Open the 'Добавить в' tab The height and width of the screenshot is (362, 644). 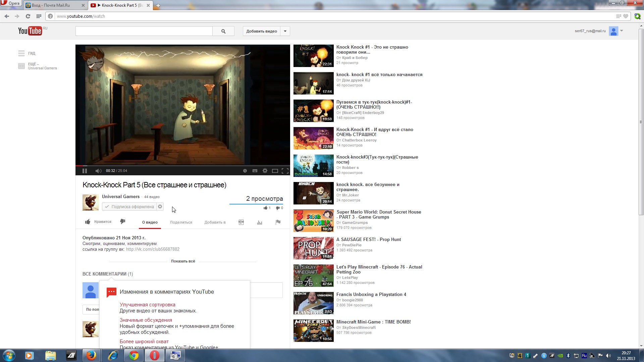(x=215, y=222)
